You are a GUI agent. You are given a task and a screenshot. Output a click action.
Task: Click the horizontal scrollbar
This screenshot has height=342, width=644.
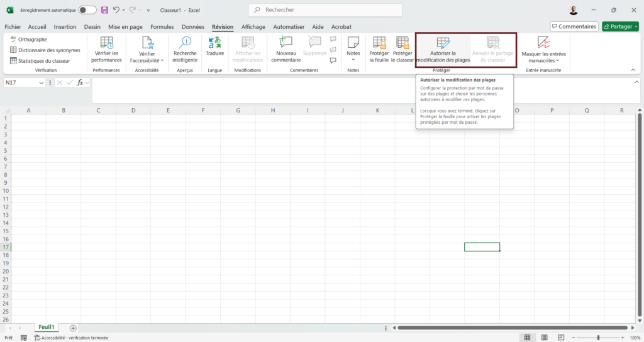pyautogui.click(x=513, y=328)
